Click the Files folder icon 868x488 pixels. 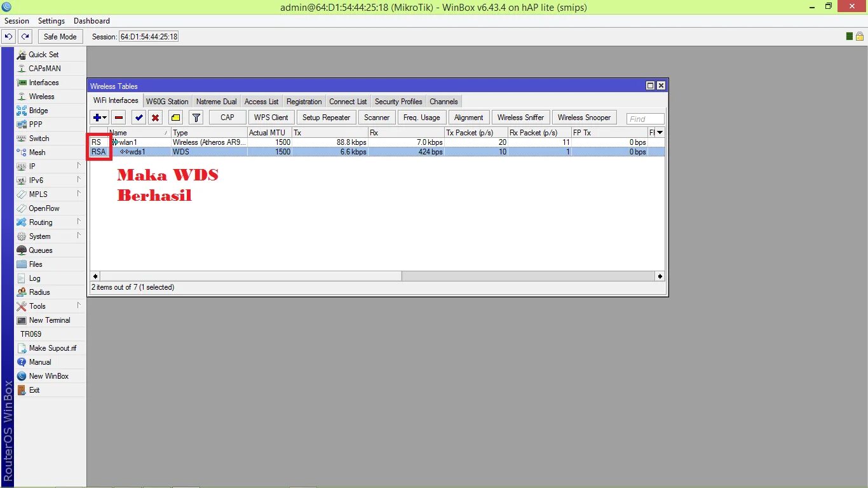(22, 264)
